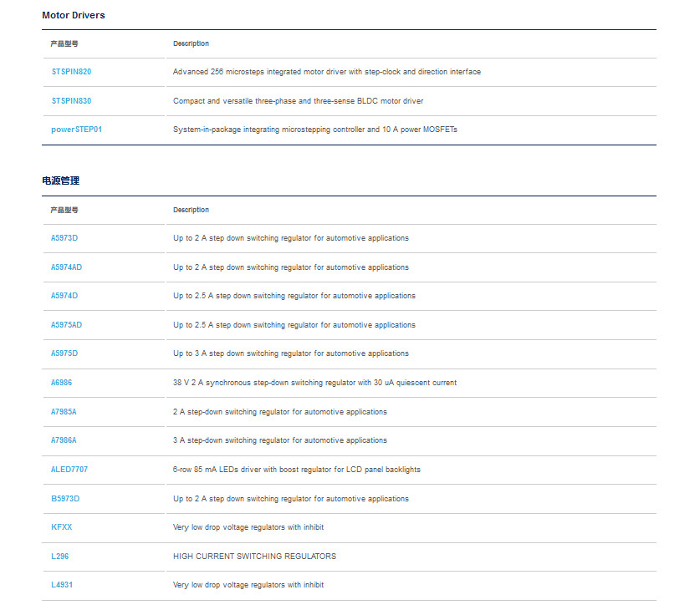Open the A6986 product link

[x=62, y=383]
